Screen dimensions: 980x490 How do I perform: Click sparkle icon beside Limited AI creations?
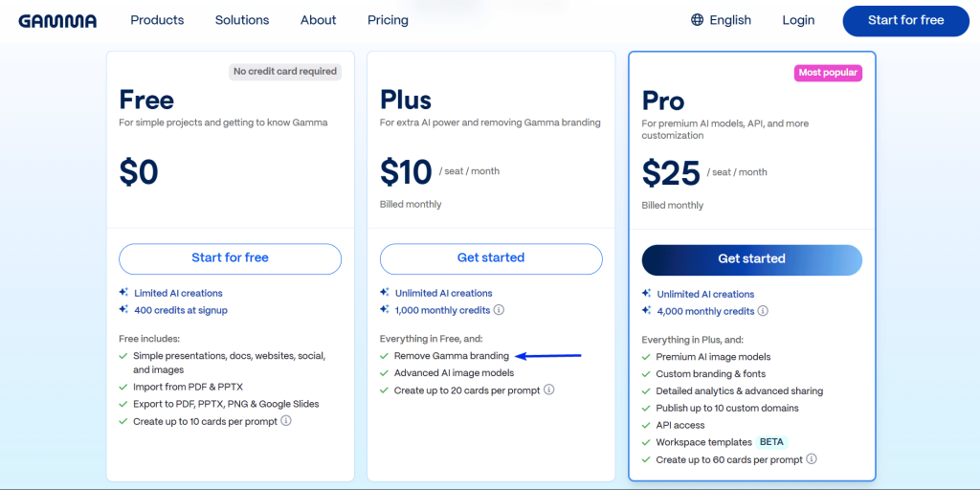coord(123,293)
